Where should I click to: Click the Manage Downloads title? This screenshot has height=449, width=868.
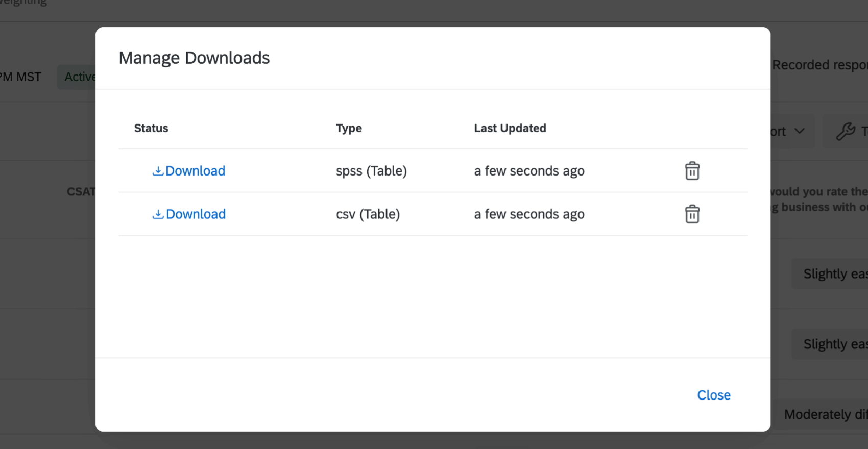pos(194,58)
